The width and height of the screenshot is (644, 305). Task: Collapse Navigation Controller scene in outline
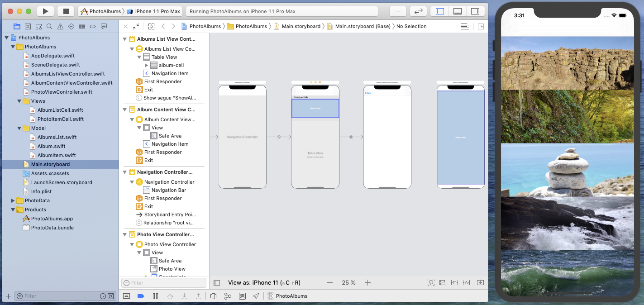pos(125,172)
